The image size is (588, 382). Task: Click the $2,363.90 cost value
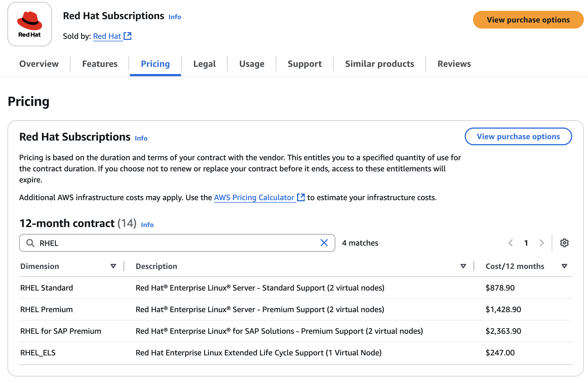tap(503, 331)
